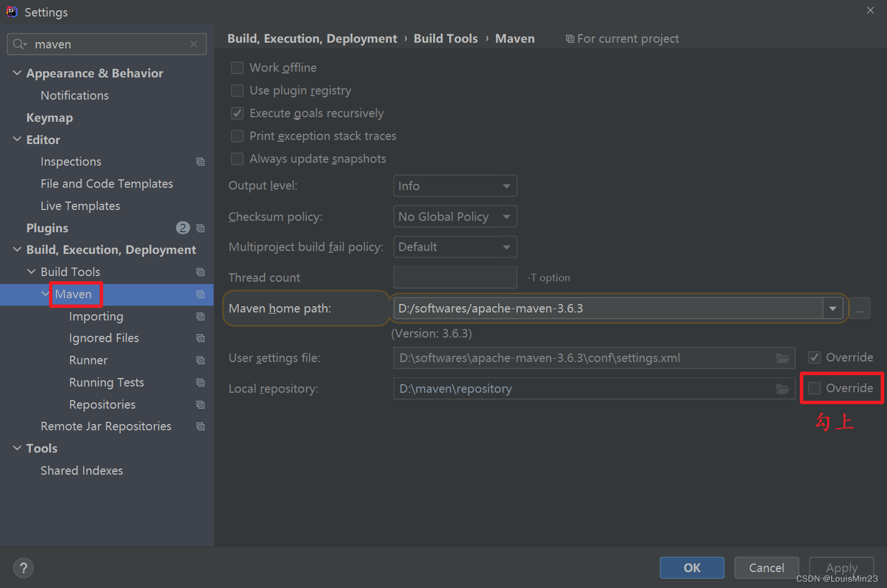Enable Work offline checkbox
The width and height of the screenshot is (887, 588).
(237, 68)
